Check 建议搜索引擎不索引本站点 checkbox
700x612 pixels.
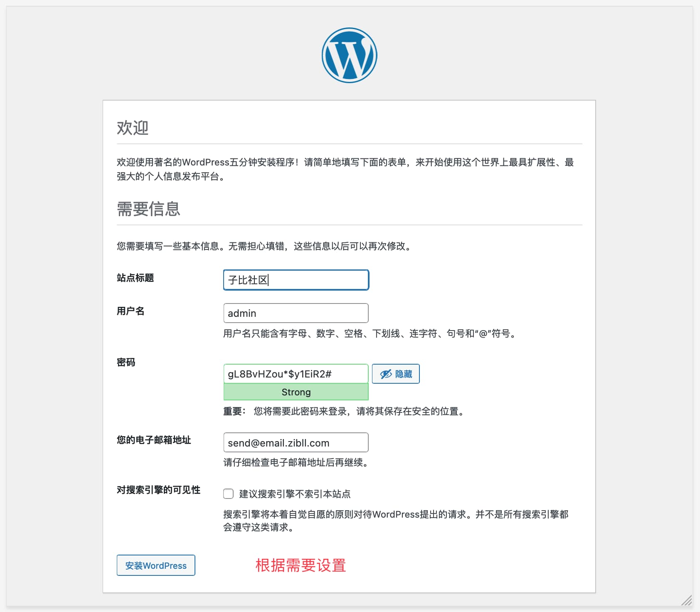point(228,494)
